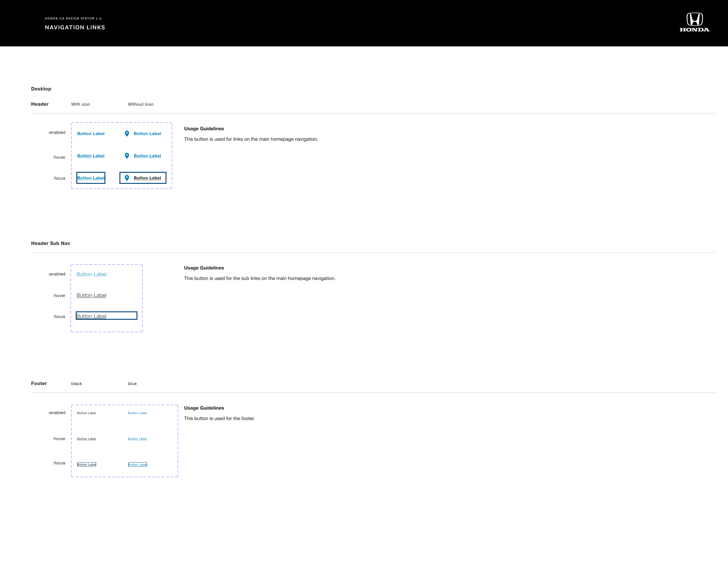
Task: Click the With icon column label
Action: coord(81,104)
